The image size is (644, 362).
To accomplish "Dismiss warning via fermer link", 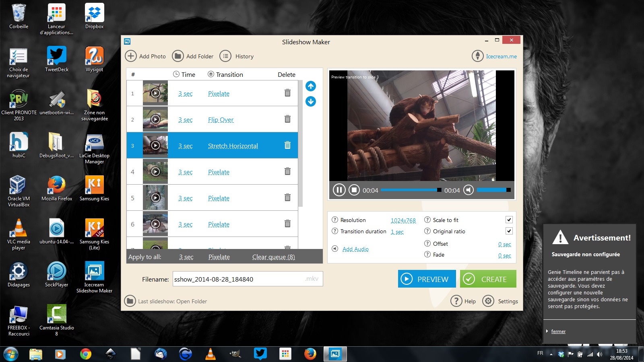I will [x=558, y=331].
